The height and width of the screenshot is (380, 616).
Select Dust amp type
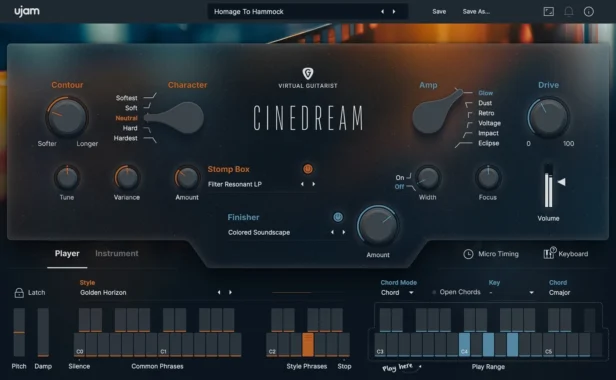click(485, 103)
